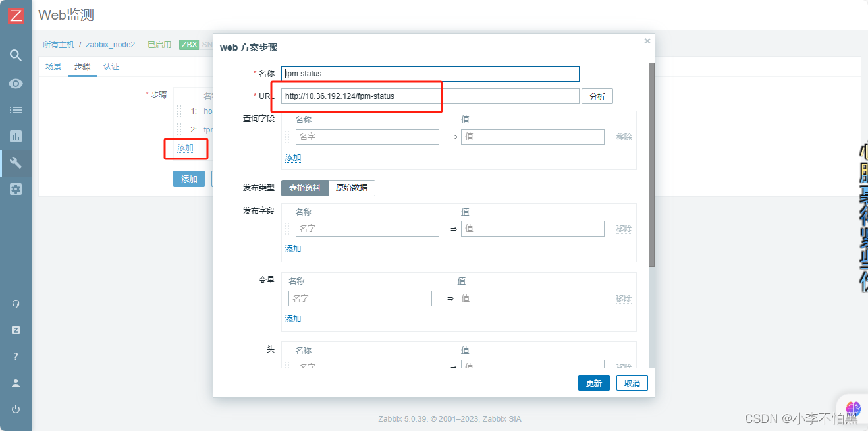Click the 添加 link under the steps list
868x431 pixels.
(185, 148)
